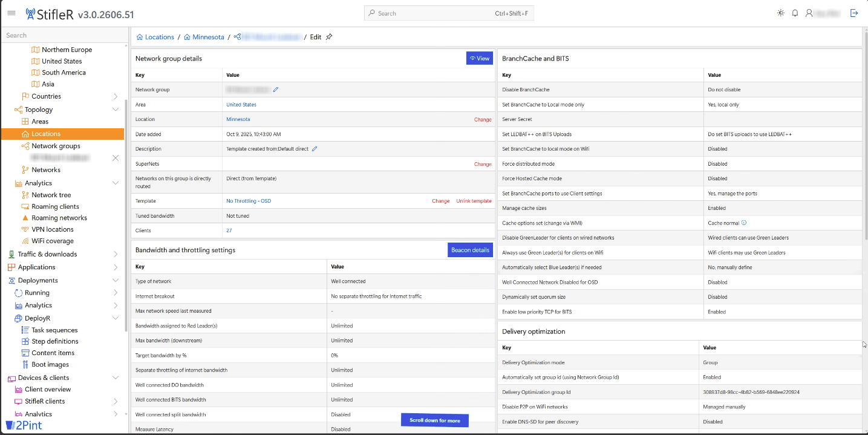Image resolution: width=868 pixels, height=435 pixels.
Task: Collapse the Devices & clients section
Action: pyautogui.click(x=116, y=378)
